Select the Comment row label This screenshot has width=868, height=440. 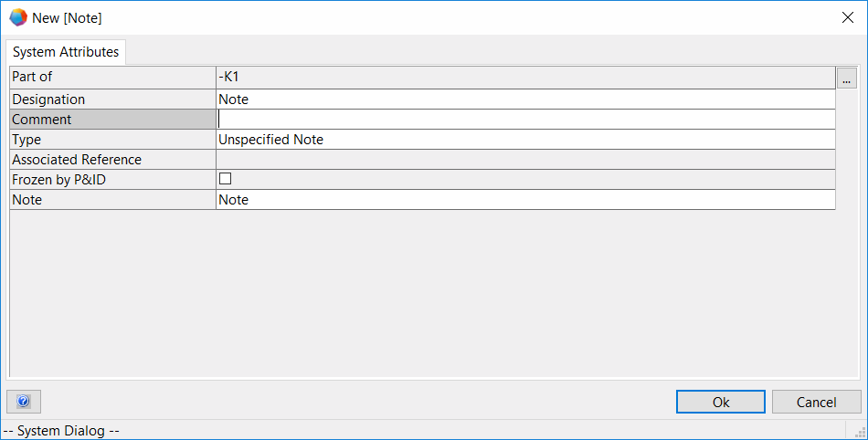pyautogui.click(x=112, y=120)
